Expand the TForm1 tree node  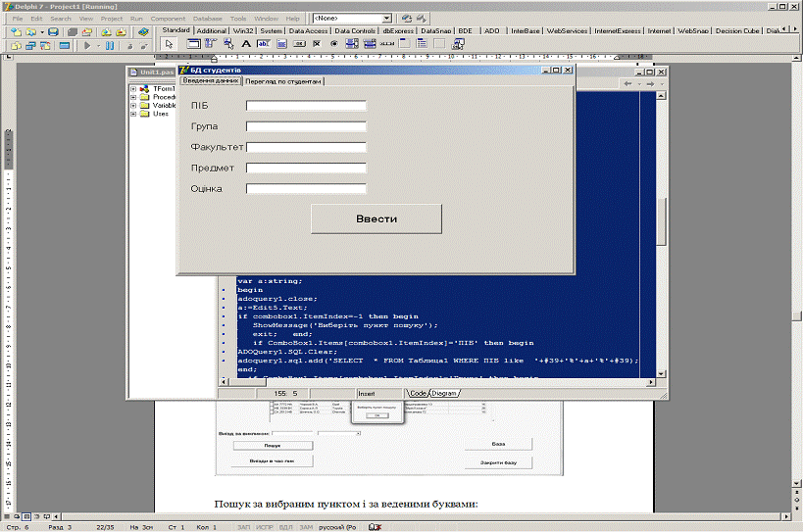(132, 89)
